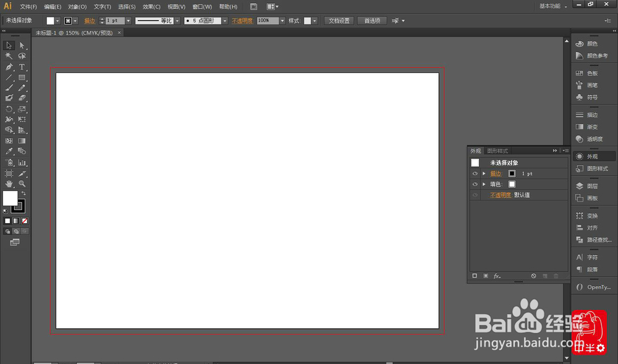This screenshot has height=364, width=618.
Task: Open the stroke color dropdown in control bar
Action: tap(75, 21)
